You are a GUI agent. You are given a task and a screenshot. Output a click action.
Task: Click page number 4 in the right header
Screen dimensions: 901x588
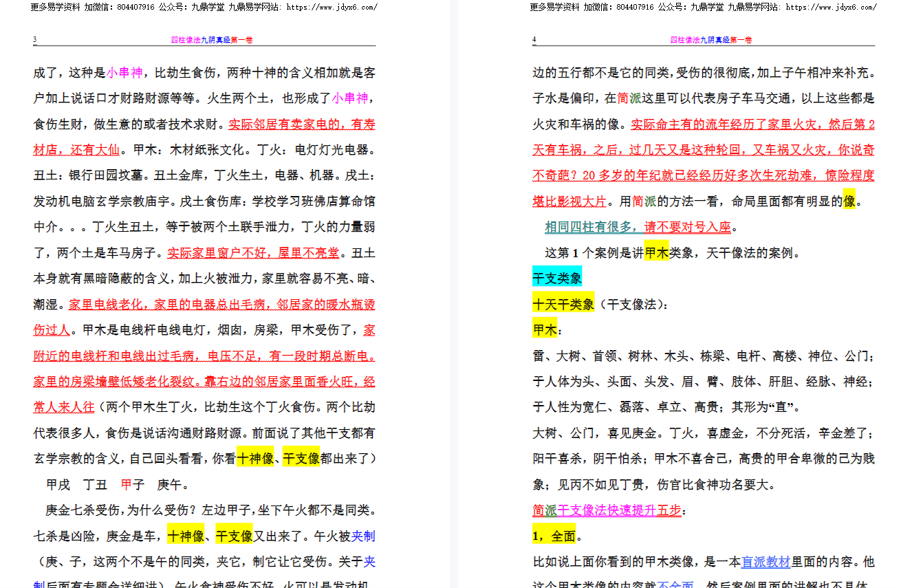(534, 40)
